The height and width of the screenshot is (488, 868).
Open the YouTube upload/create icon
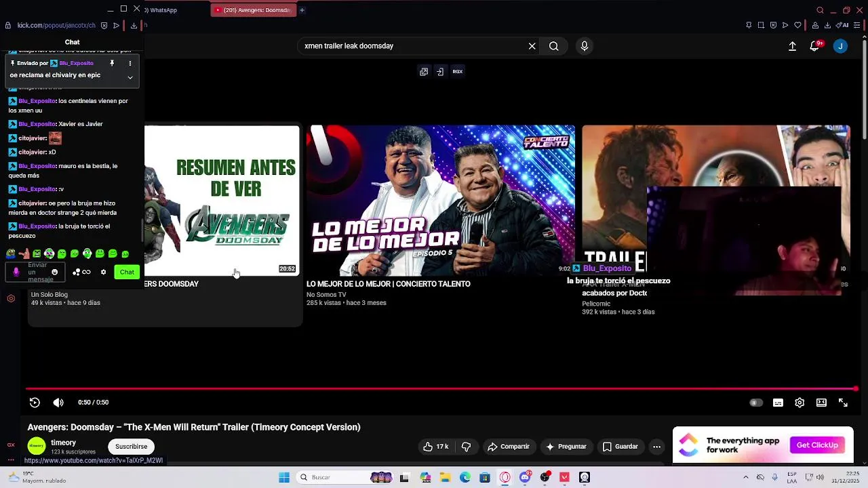[792, 46]
